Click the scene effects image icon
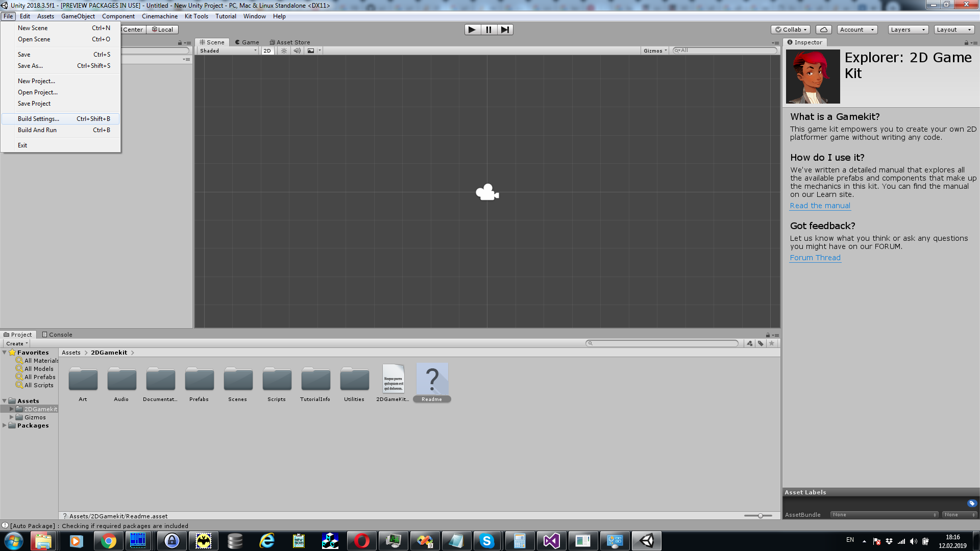Image resolution: width=980 pixels, height=551 pixels. 311,51
